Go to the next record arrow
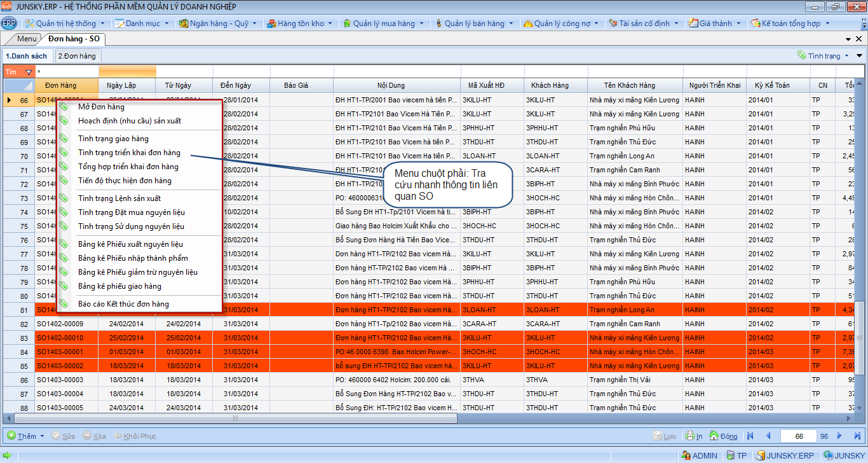The height and width of the screenshot is (463, 868). (839, 436)
